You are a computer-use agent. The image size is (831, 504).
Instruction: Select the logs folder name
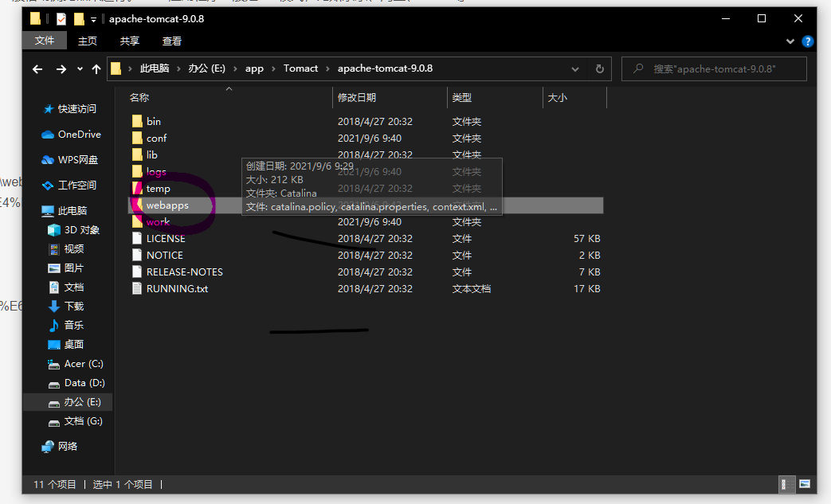click(x=156, y=172)
